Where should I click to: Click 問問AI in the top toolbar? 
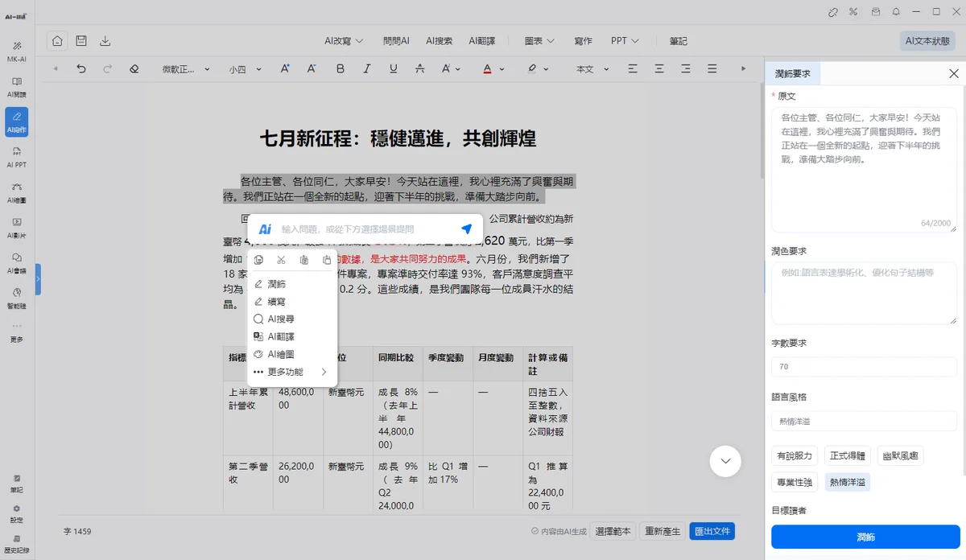[x=396, y=41]
